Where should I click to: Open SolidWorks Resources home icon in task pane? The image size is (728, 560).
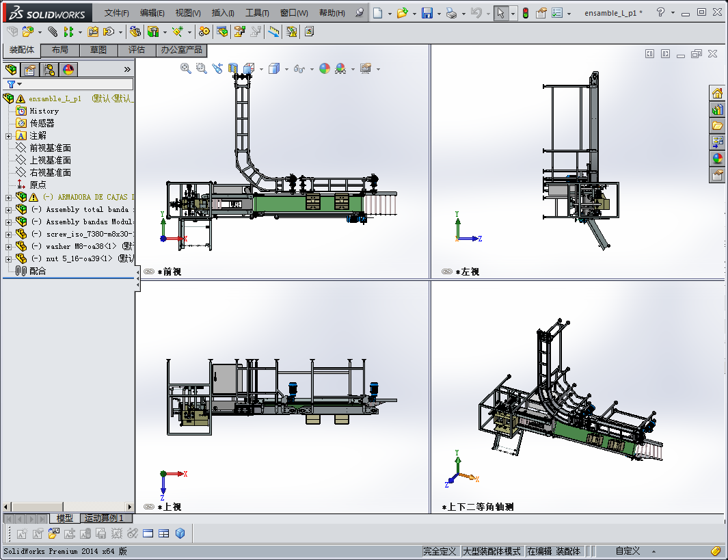717,93
